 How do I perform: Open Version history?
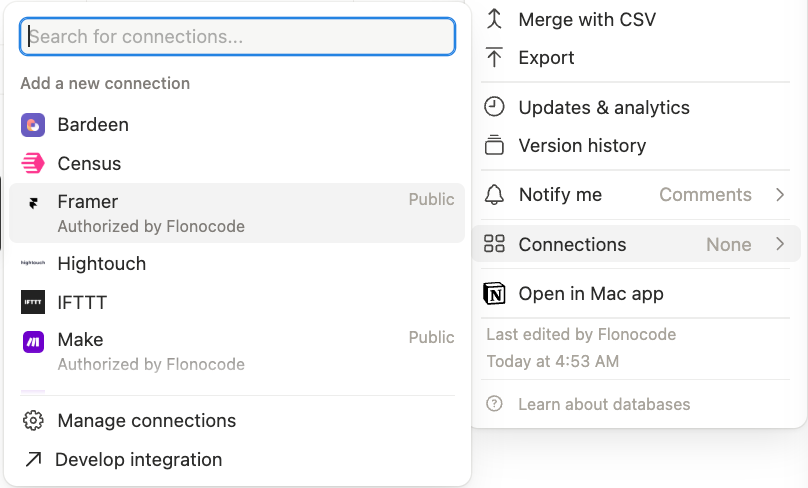pos(635,145)
